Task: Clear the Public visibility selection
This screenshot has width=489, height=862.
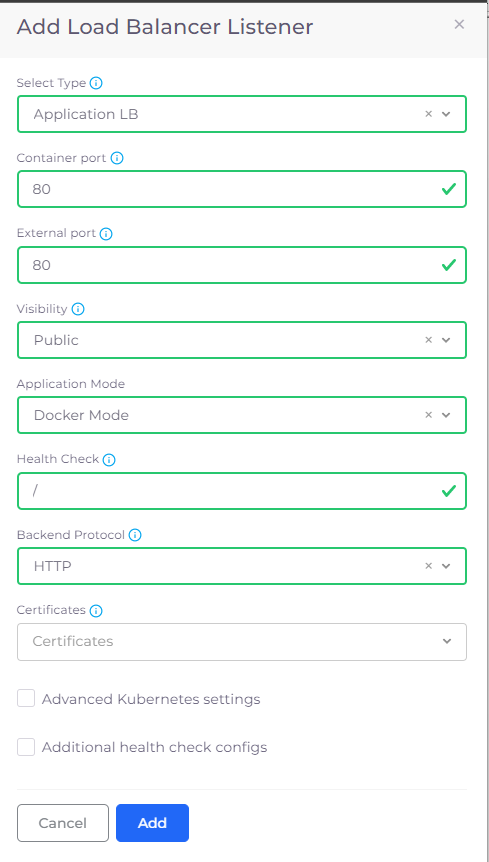Action: 429,340
